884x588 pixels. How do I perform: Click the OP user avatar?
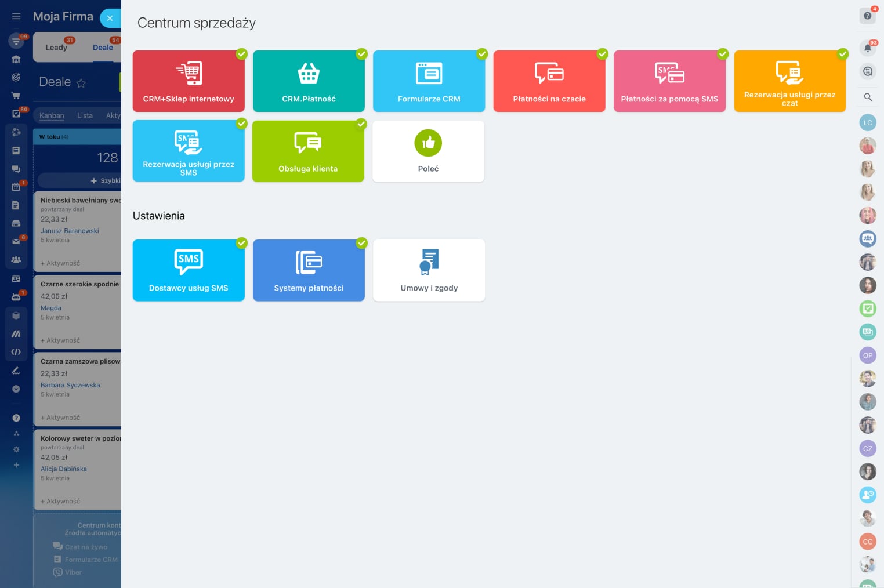[x=868, y=355]
